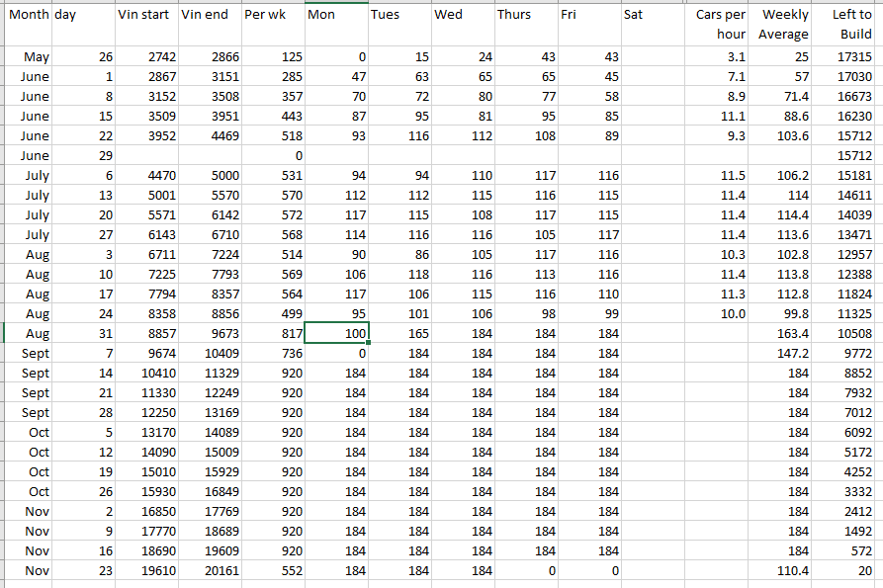Viewport: 883px width, 588px height.
Task: Click the Vin end cell showing 20161
Action: [209, 571]
